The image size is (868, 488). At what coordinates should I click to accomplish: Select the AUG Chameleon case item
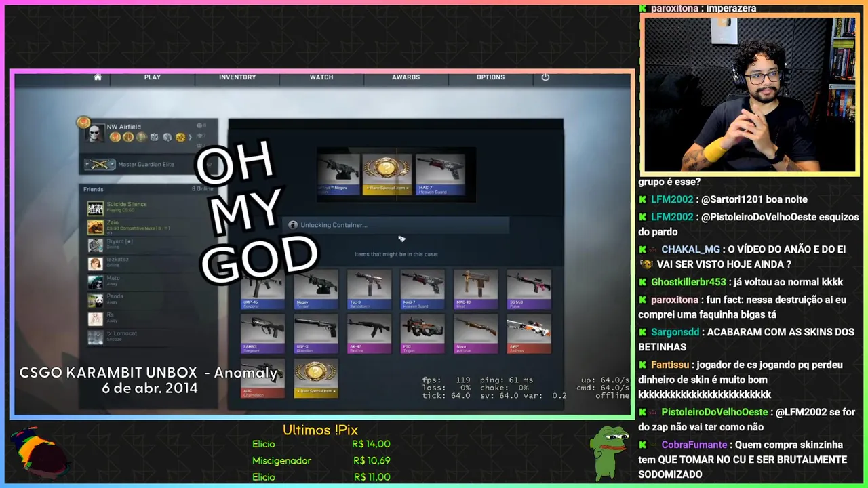coord(262,378)
